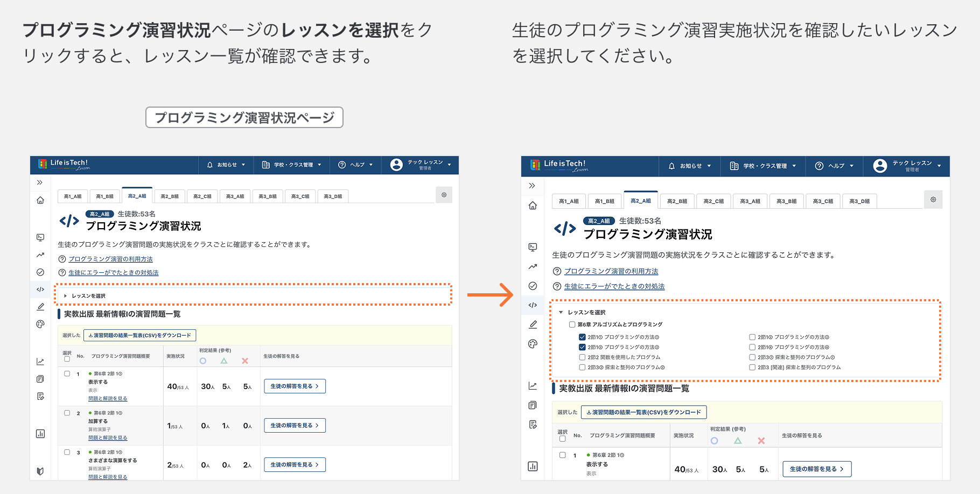
Task: Expand レッスンを選択 in the left screenshot
Action: (253, 295)
